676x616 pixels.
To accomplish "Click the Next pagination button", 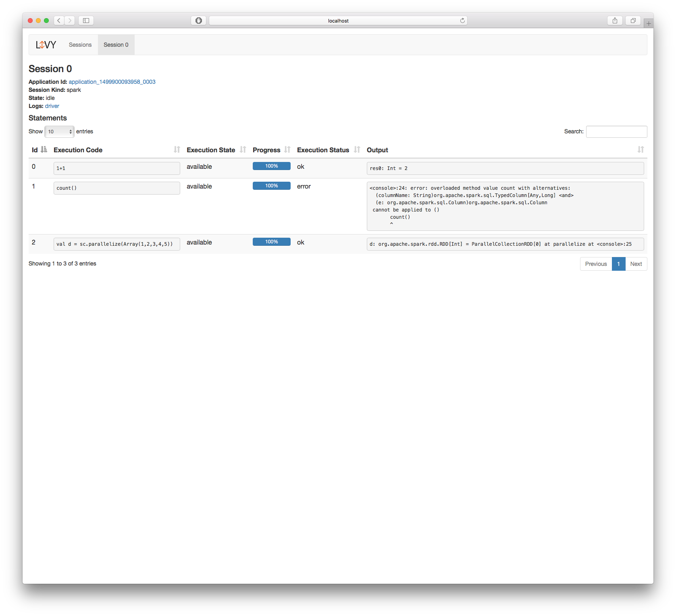I will [636, 264].
